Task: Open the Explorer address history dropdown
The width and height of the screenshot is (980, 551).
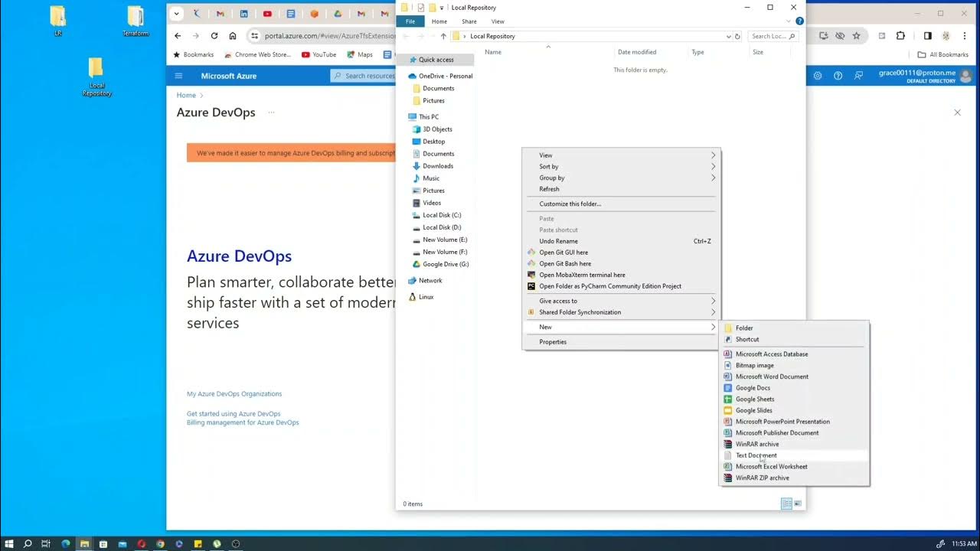Action: (728, 36)
